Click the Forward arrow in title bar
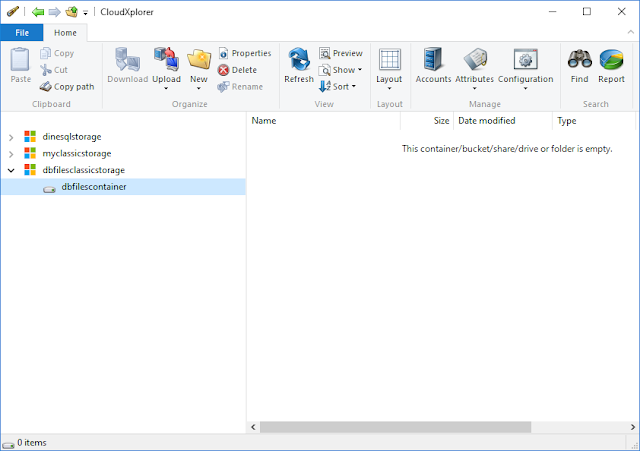This screenshot has width=640, height=451. (54, 12)
